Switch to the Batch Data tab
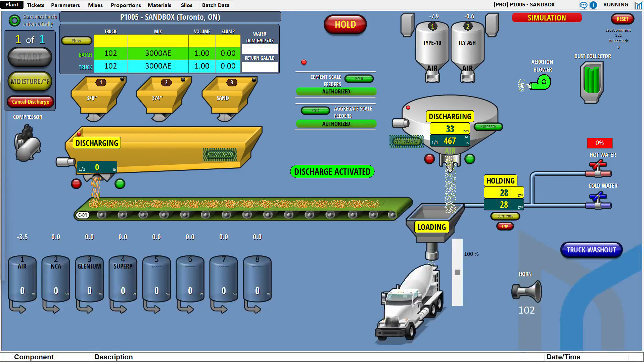 (216, 5)
